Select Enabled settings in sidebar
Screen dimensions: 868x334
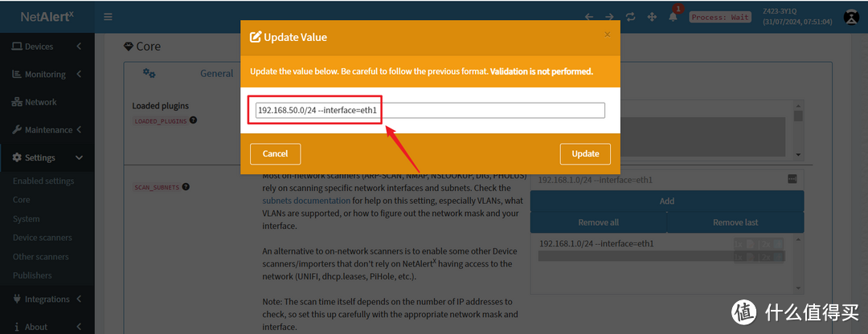pyautogui.click(x=43, y=181)
